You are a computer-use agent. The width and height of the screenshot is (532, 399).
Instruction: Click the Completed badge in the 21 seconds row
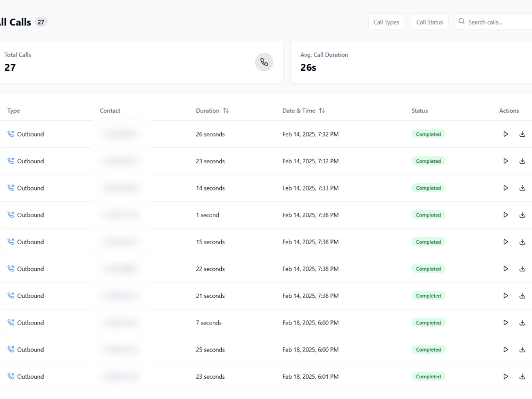pyautogui.click(x=428, y=295)
